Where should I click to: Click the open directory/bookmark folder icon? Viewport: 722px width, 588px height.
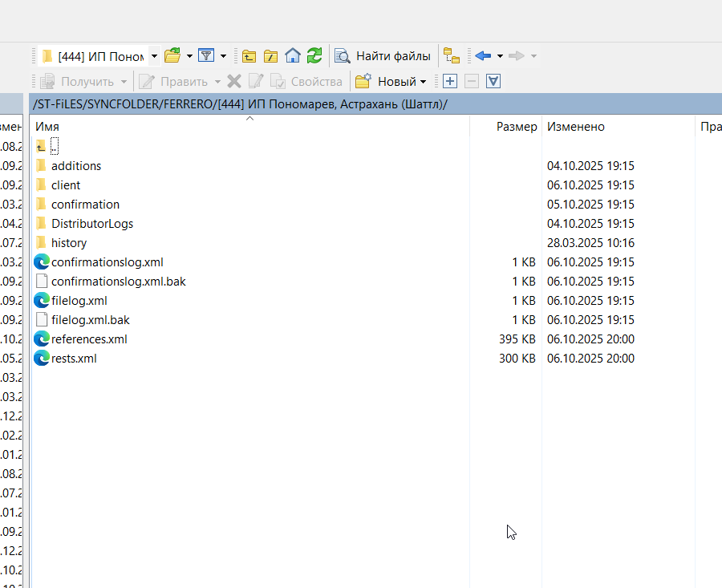click(172, 55)
